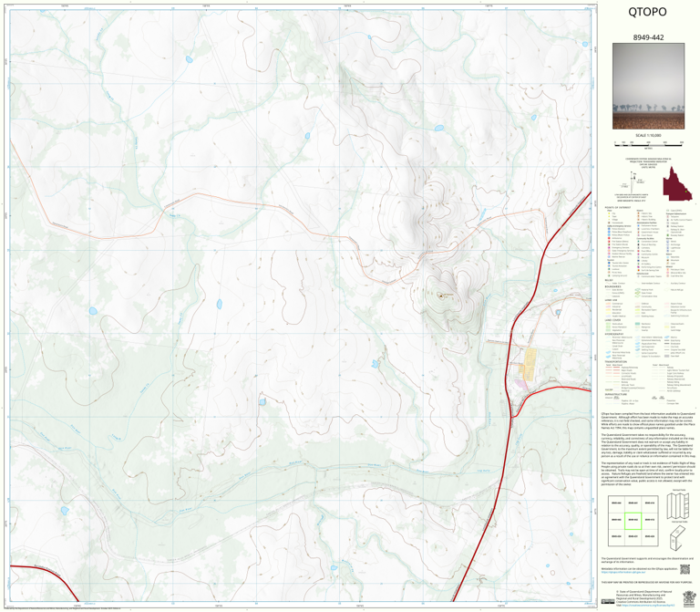The image size is (700, 612).
Task: Open the cover photo of the misty field
Action: coord(648,87)
